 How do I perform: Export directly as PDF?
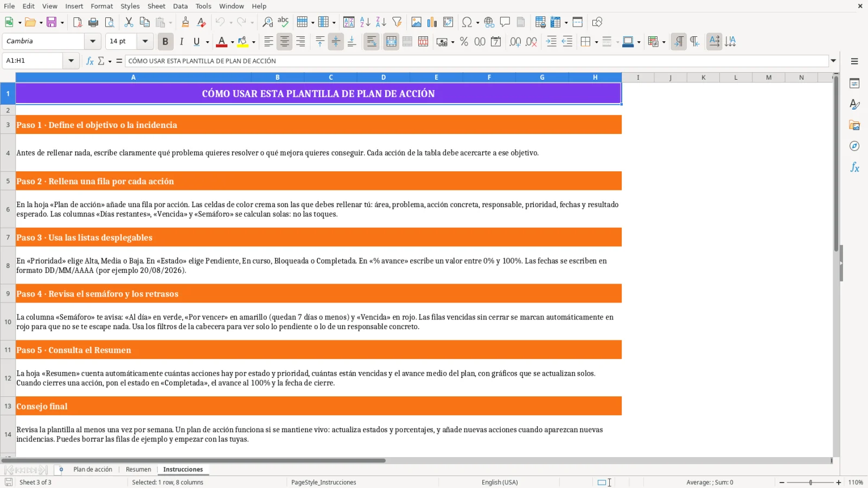78,22
